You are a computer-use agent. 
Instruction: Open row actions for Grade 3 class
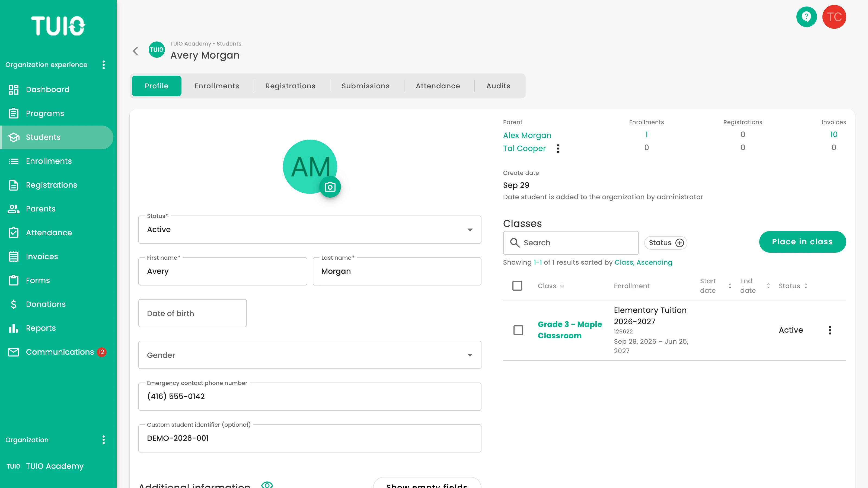(830, 330)
